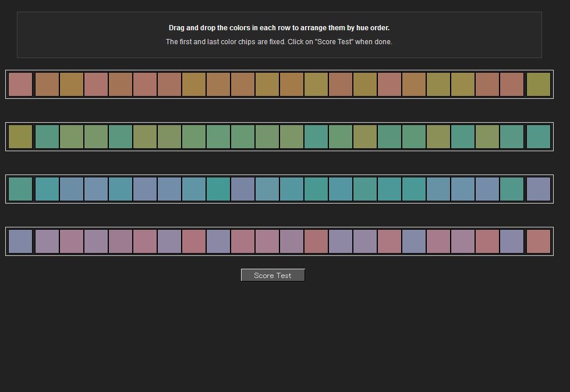The width and height of the screenshot is (570, 392).
Task: Pick the second-to-last chip in the second row
Action: [512, 137]
